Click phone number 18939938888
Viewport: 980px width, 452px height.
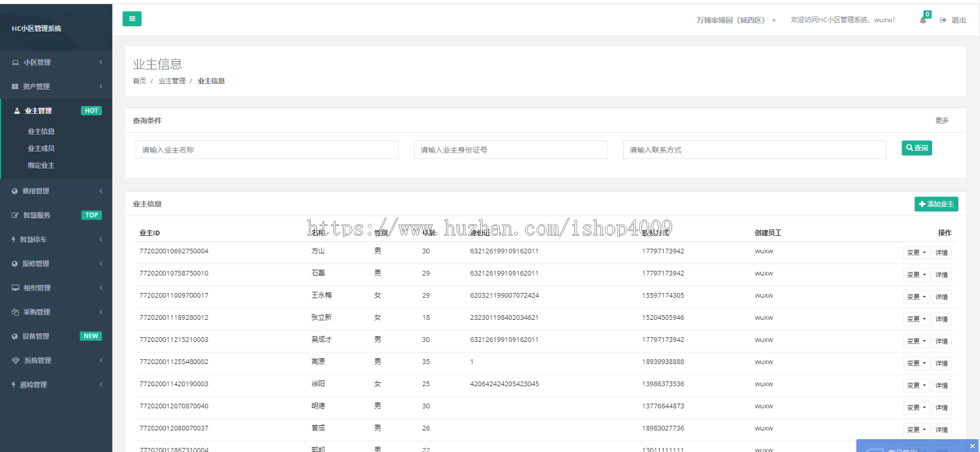(x=663, y=361)
